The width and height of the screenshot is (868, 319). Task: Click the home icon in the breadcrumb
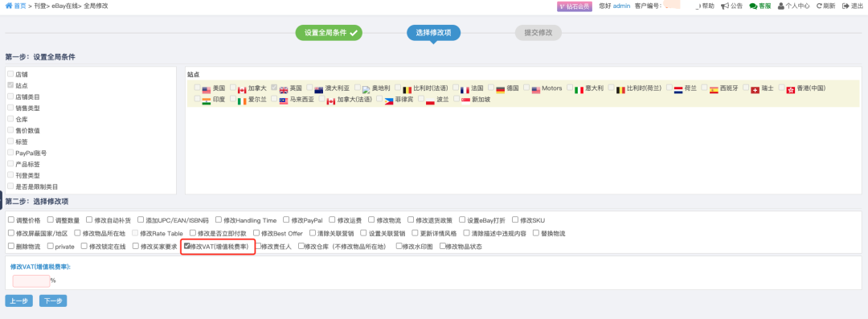pyautogui.click(x=8, y=6)
